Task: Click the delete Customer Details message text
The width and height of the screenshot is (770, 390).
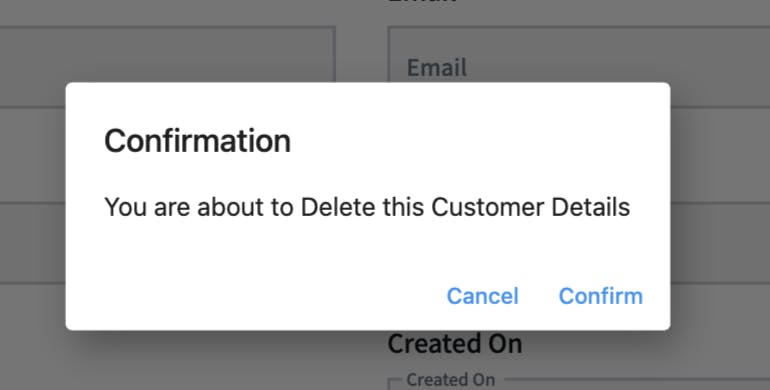Action: click(367, 207)
